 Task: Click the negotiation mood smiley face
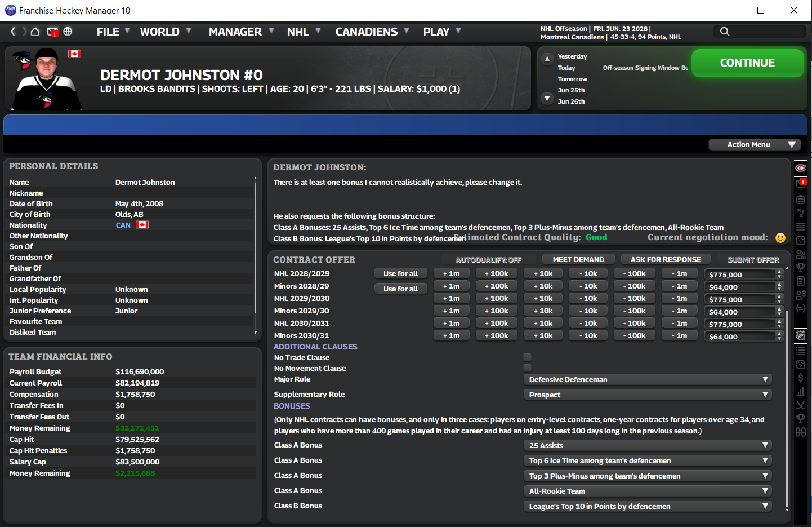(x=780, y=238)
